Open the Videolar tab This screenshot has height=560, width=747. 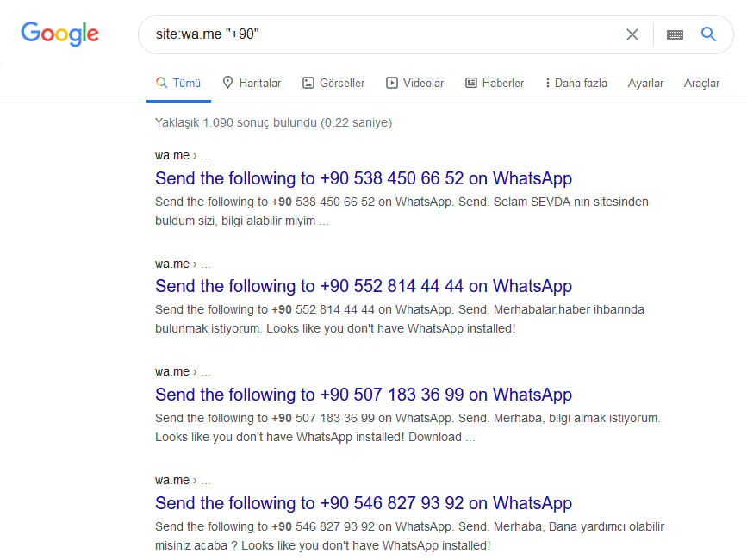(x=414, y=84)
